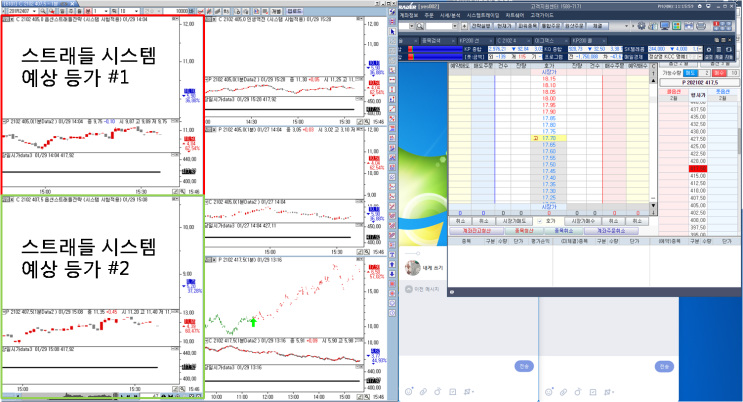Viewport: 743px width, 402px height.
Task: Click the 옵션주문 toolbar button
Action: click(574, 26)
